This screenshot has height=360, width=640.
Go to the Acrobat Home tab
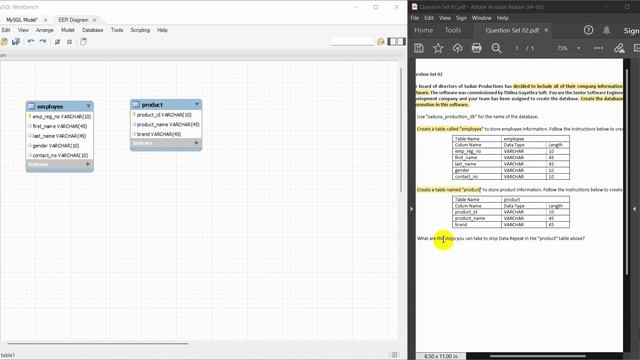(423, 30)
